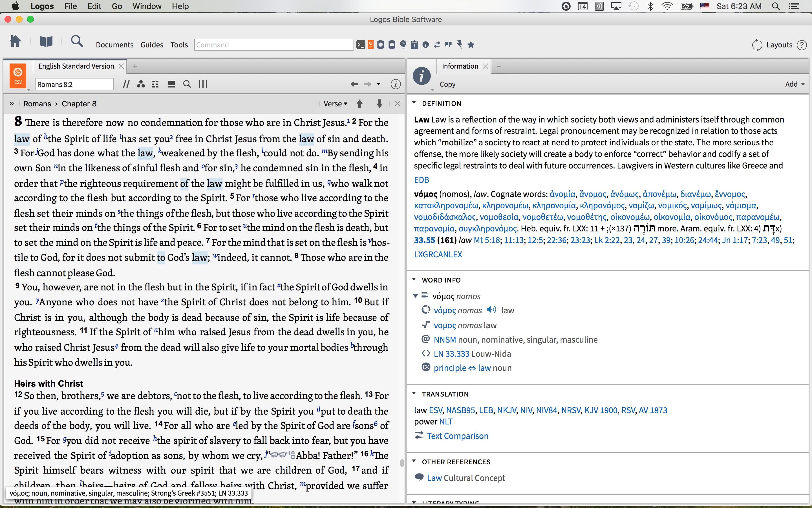812x508 pixels.
Task: Add new tab beside Information tab
Action: click(499, 66)
